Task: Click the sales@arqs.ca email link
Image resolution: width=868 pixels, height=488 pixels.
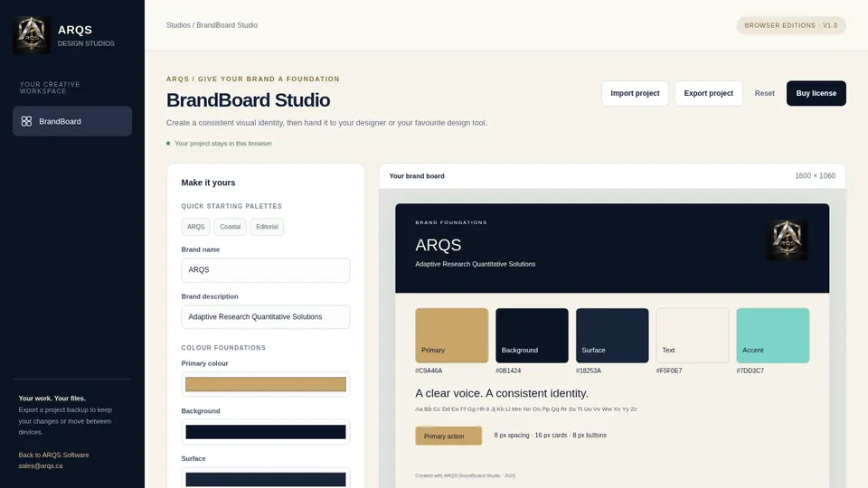Action: pos(41,466)
